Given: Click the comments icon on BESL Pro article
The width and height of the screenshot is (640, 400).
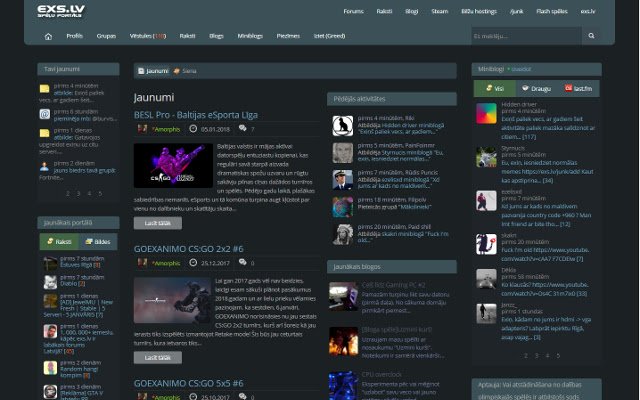Looking at the screenshot, I should coord(242,129).
